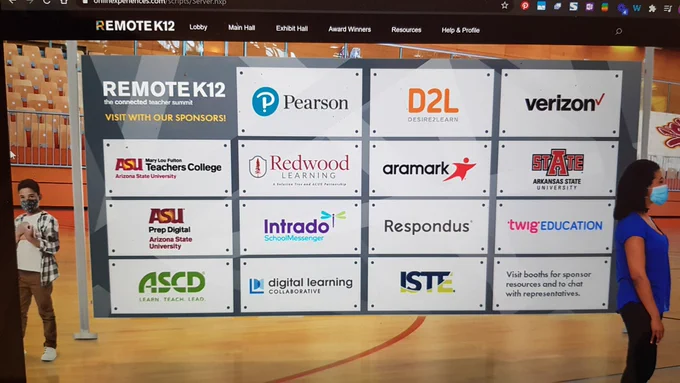The width and height of the screenshot is (680, 383).
Task: Visit the Redwood Learning booth
Action: tap(300, 168)
